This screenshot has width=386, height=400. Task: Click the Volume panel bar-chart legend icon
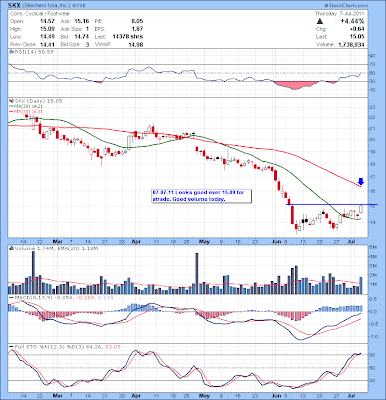pos(11,248)
